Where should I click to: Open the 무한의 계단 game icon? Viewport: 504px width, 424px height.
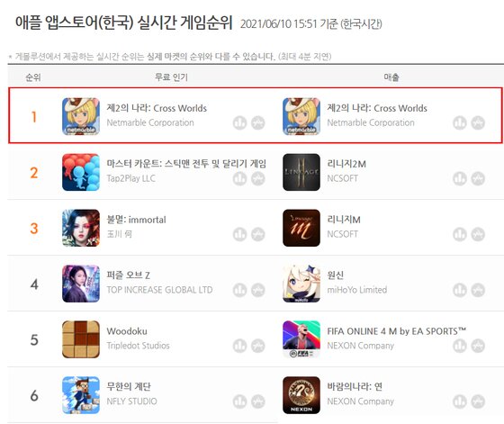click(81, 395)
